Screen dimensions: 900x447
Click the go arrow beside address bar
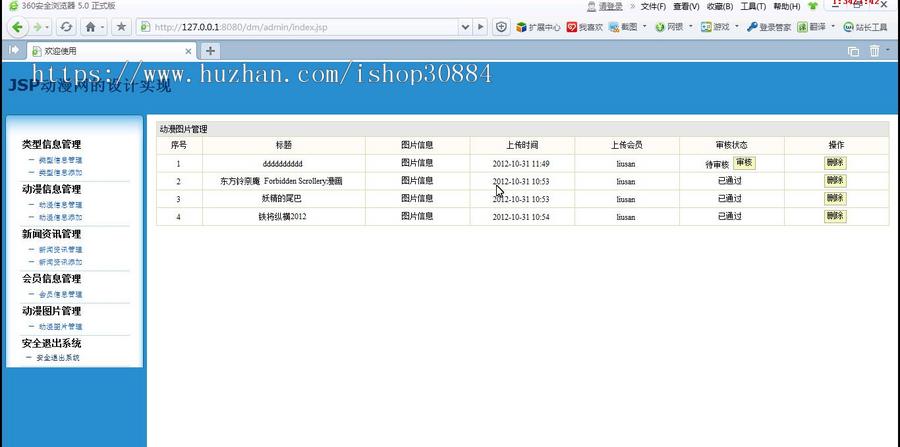point(481,26)
